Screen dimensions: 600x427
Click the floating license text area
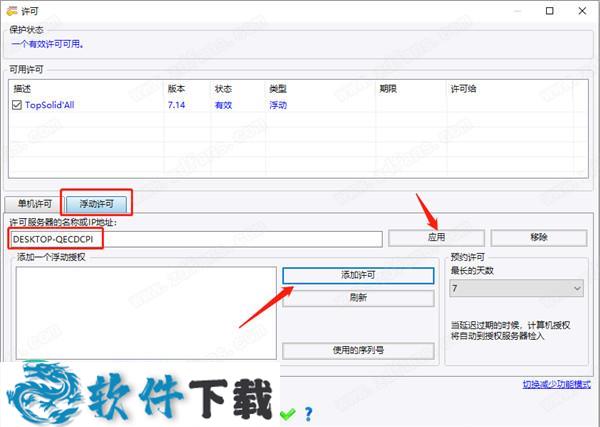(x=146, y=313)
